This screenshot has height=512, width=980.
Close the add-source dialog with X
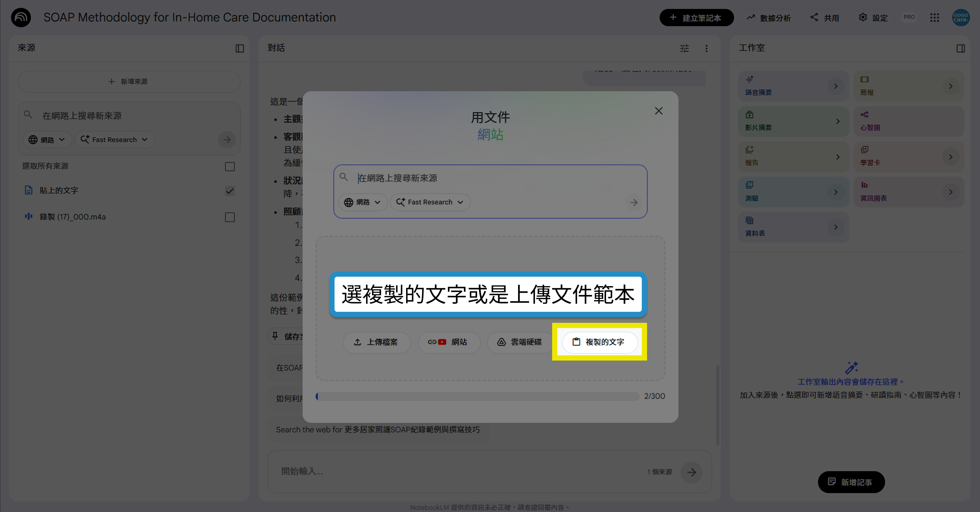(659, 111)
